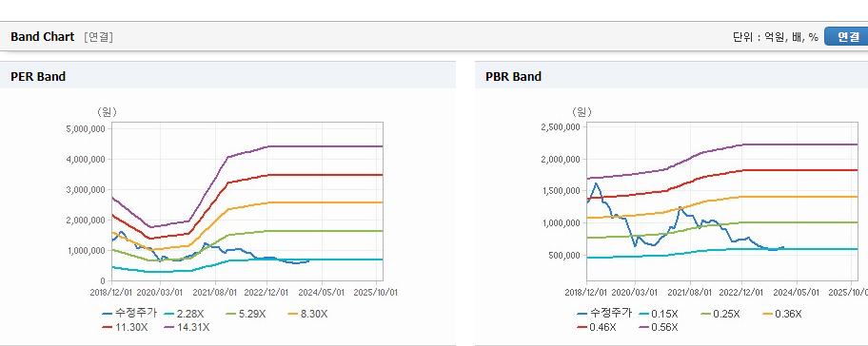Click the PER Band panel title
Image resolution: width=868 pixels, height=346 pixels.
38,77
